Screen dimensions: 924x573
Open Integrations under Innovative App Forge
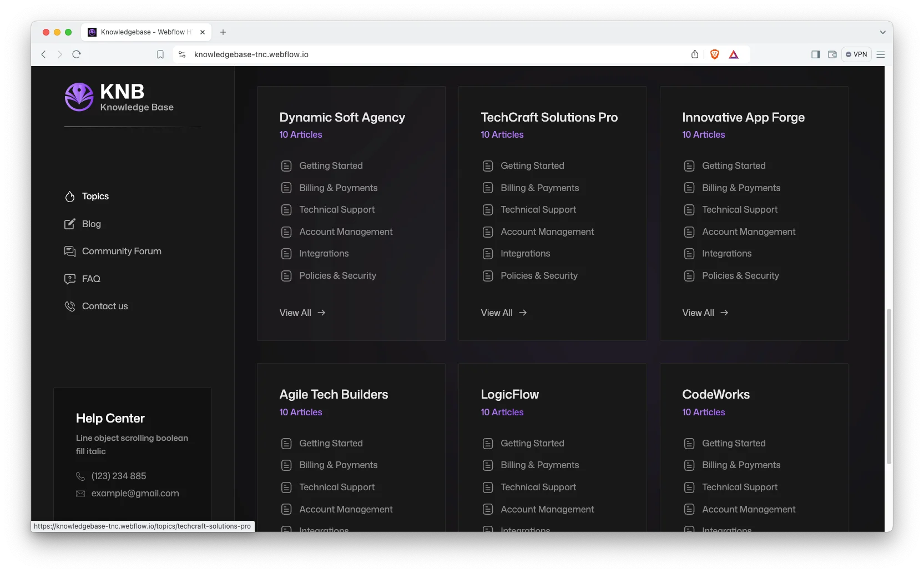point(726,254)
